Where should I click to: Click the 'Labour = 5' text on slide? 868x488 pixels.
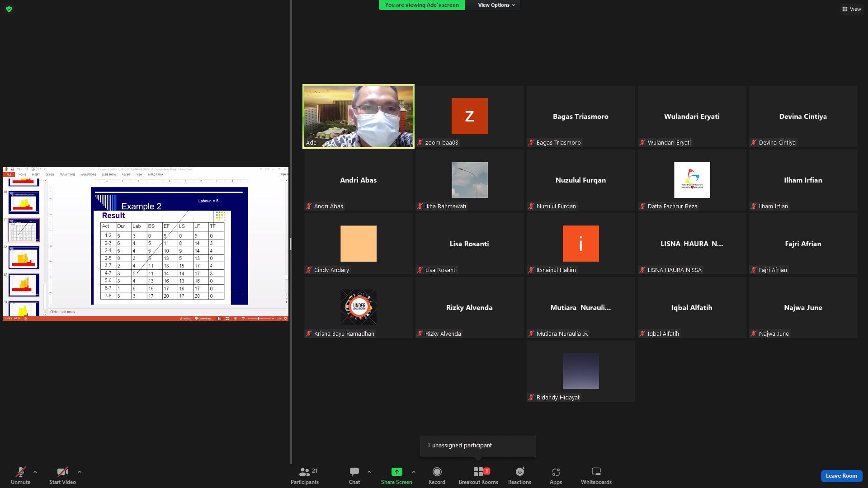click(208, 201)
